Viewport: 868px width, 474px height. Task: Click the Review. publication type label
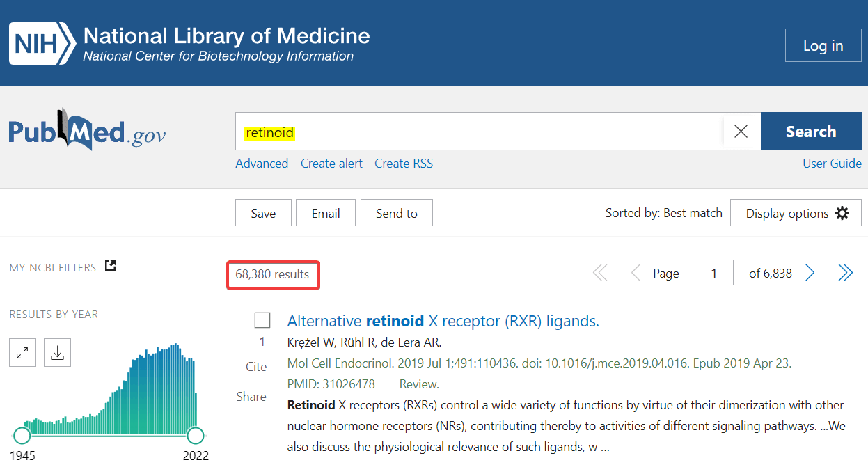pyautogui.click(x=419, y=384)
